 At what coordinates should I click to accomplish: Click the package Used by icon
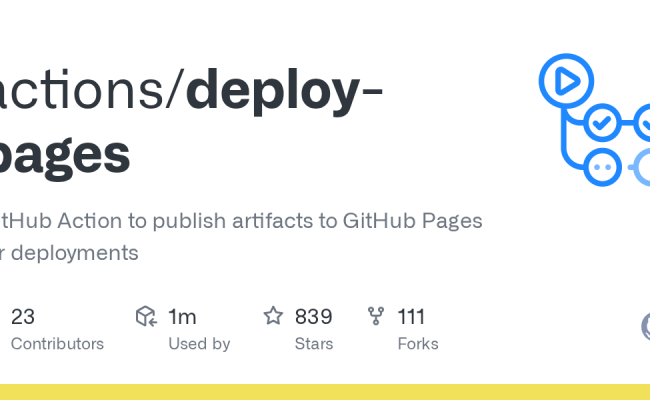146,316
